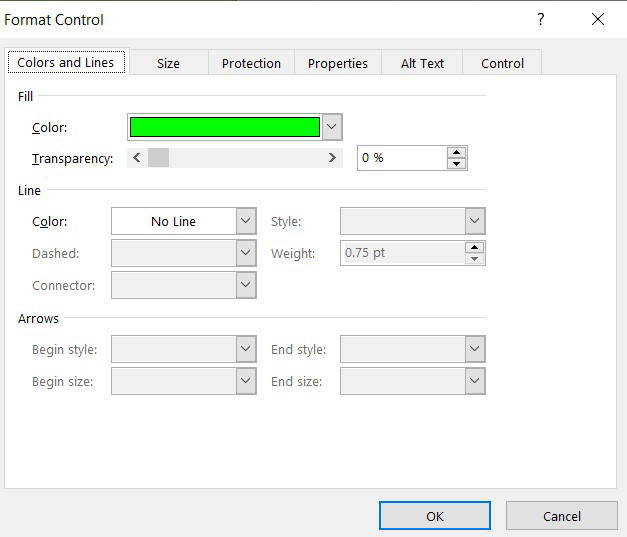
Task: Switch to the Control tab
Action: (x=502, y=63)
